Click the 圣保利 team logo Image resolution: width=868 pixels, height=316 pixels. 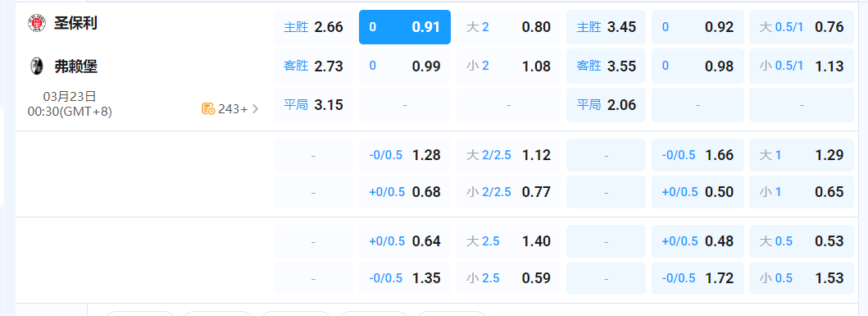[37, 23]
